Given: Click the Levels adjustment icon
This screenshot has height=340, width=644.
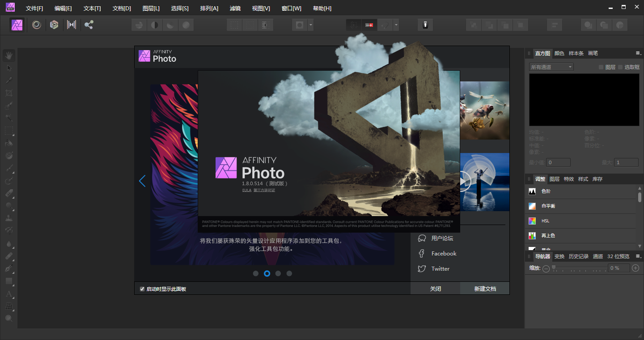Looking at the screenshot, I should tap(532, 191).
